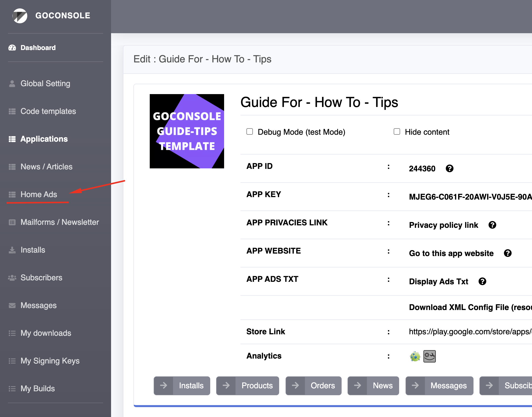532x417 pixels.
Task: Click the Dashboard gauge icon
Action: click(x=12, y=48)
